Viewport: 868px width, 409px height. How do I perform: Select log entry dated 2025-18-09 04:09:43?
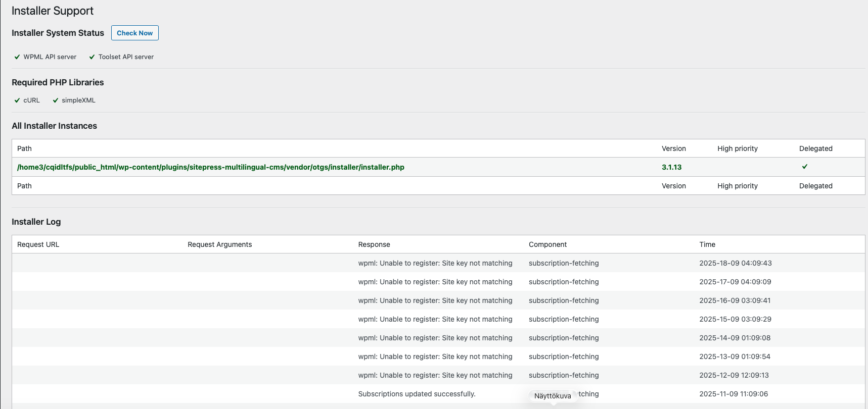735,263
